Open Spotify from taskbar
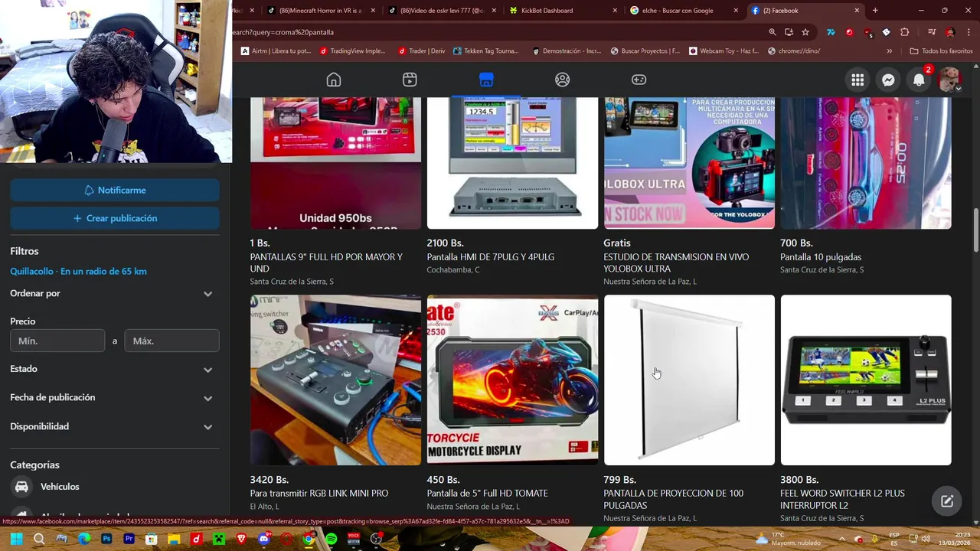Image resolution: width=980 pixels, height=551 pixels. [x=331, y=539]
